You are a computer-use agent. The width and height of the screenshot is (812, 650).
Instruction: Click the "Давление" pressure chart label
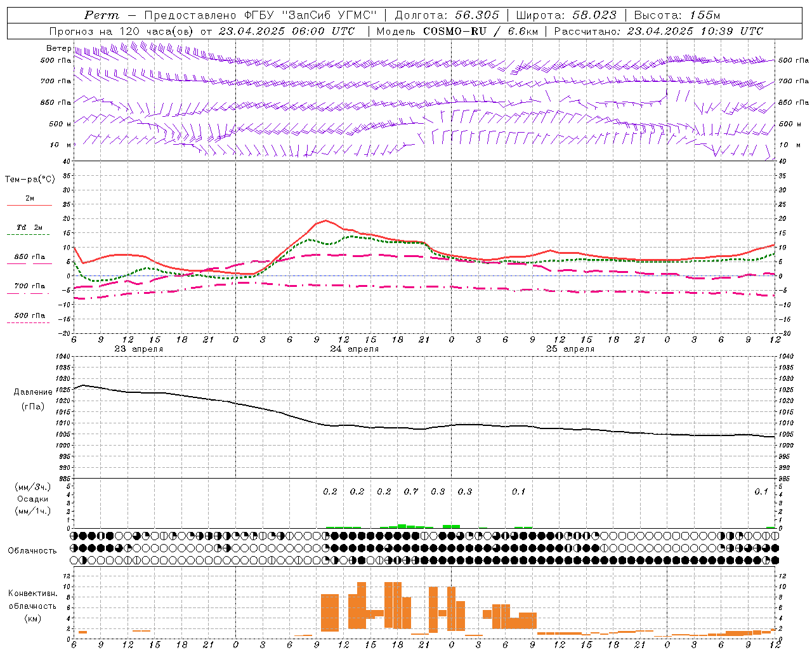coord(32,392)
